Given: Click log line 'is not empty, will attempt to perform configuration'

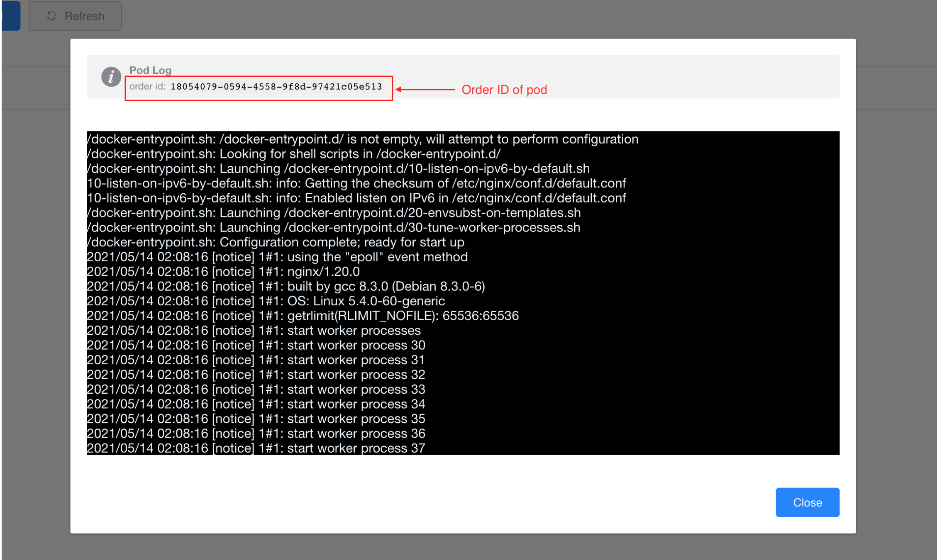Looking at the screenshot, I should tap(362, 139).
